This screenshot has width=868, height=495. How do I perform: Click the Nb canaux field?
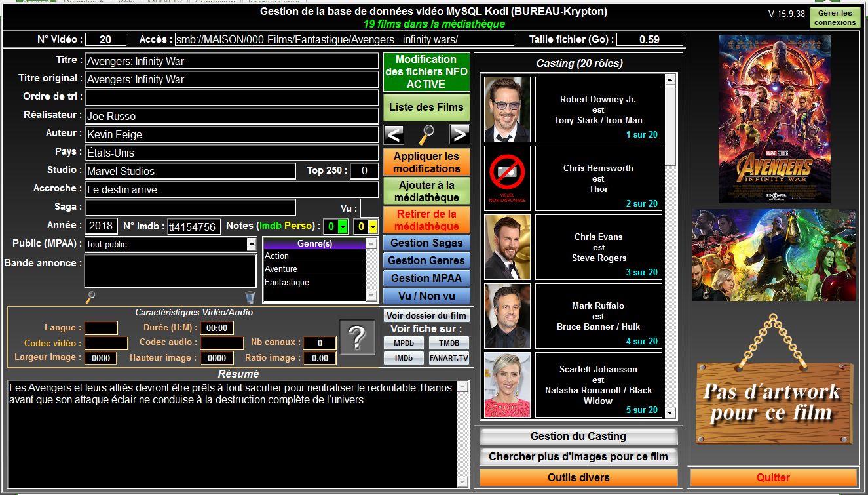point(320,343)
